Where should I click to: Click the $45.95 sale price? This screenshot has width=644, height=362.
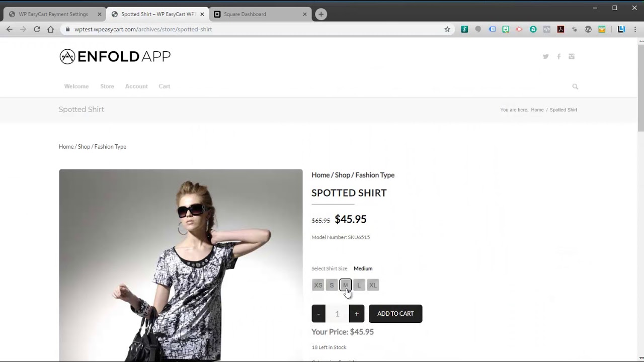tap(351, 219)
